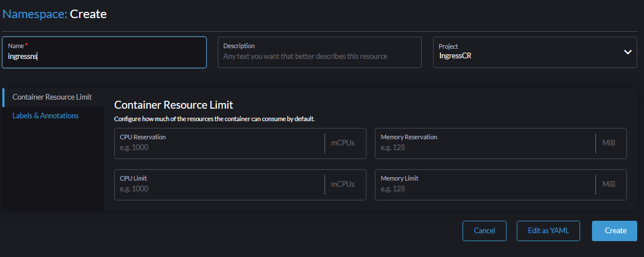Click the mCPUs unit label in CPU Limit
644x257 pixels.
pyautogui.click(x=343, y=184)
